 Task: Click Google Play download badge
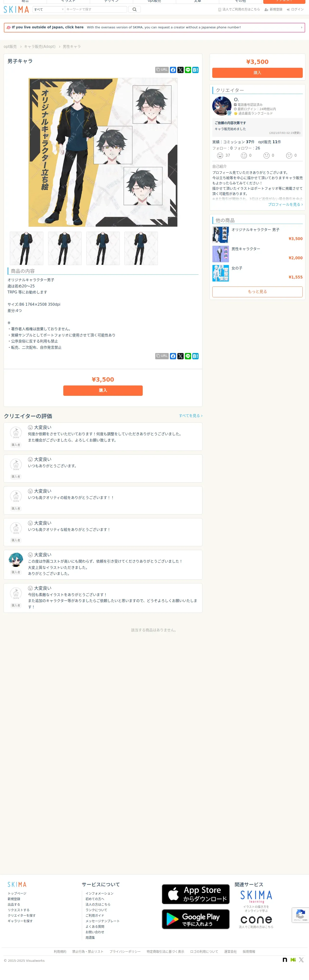click(x=195, y=919)
